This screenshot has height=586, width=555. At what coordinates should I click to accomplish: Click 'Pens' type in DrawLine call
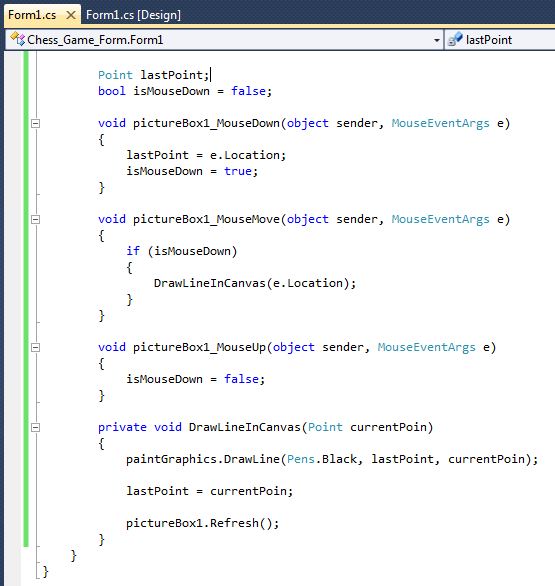click(x=301, y=459)
